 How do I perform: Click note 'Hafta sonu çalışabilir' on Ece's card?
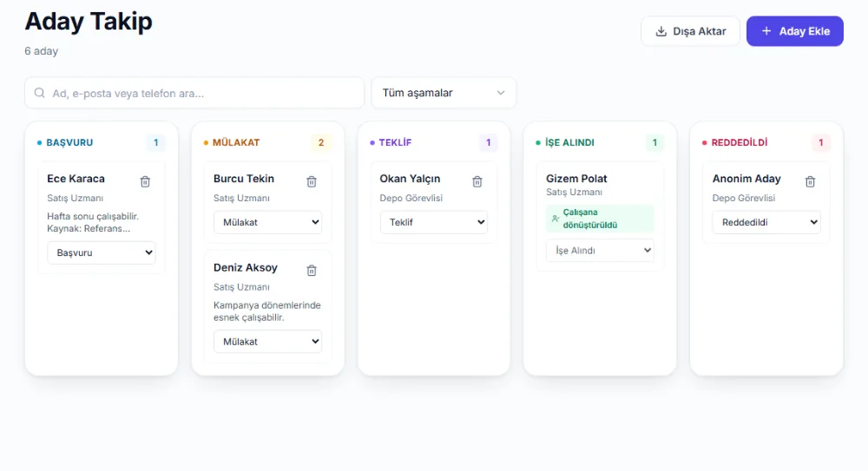pos(93,223)
